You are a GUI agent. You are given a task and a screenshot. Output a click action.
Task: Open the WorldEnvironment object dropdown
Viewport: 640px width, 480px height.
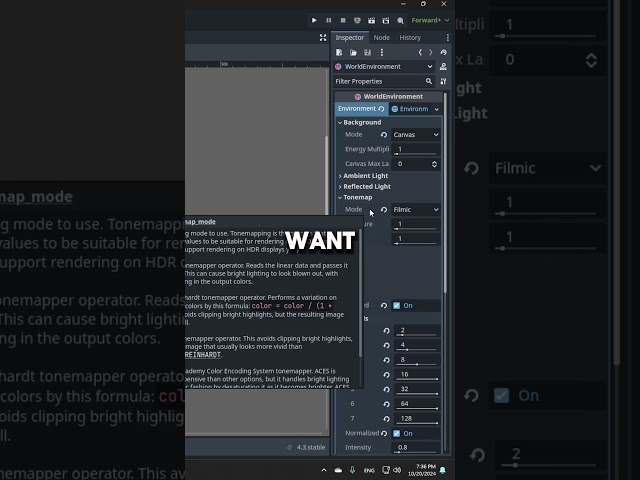pyautogui.click(x=384, y=67)
